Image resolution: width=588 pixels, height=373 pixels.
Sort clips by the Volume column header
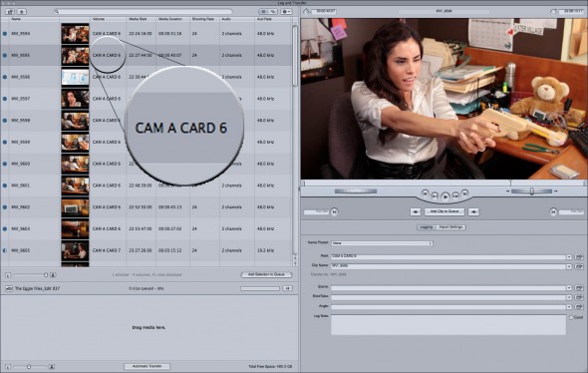pos(108,19)
